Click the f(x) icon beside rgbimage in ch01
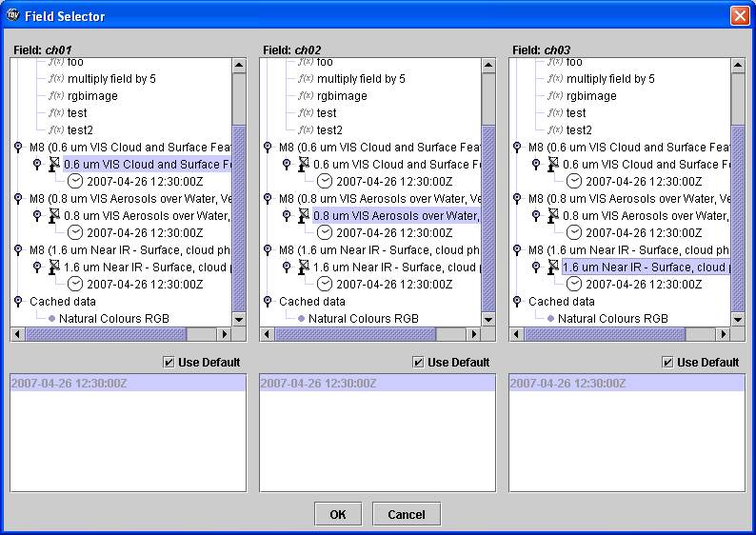The width and height of the screenshot is (756, 535). click(56, 96)
